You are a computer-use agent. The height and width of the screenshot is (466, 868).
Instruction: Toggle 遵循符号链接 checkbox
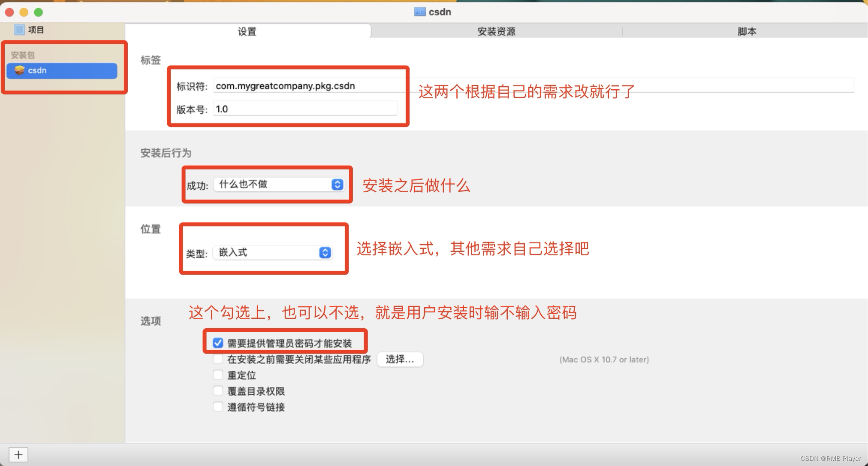pyautogui.click(x=218, y=407)
